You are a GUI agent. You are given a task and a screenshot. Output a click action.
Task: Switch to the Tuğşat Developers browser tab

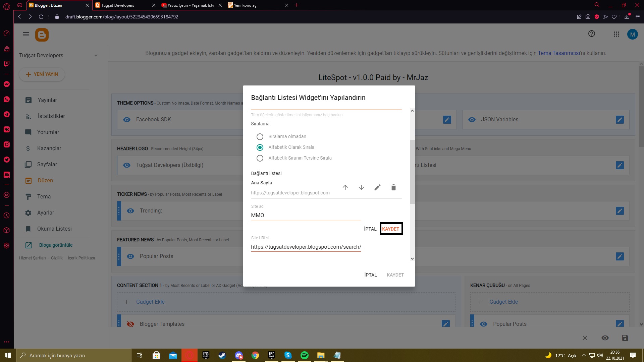124,5
